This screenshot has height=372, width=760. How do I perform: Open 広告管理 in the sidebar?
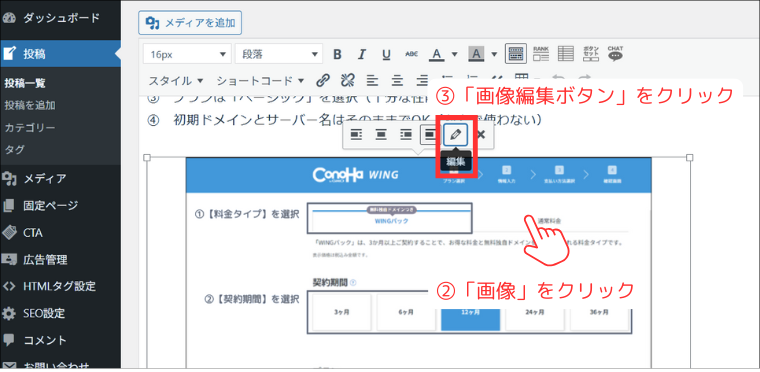(x=60, y=259)
